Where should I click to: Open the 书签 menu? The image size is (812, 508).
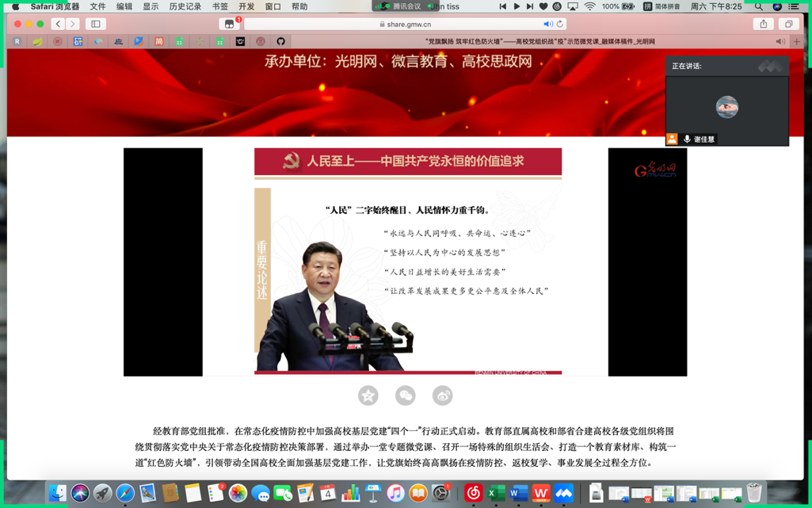pyautogui.click(x=219, y=6)
